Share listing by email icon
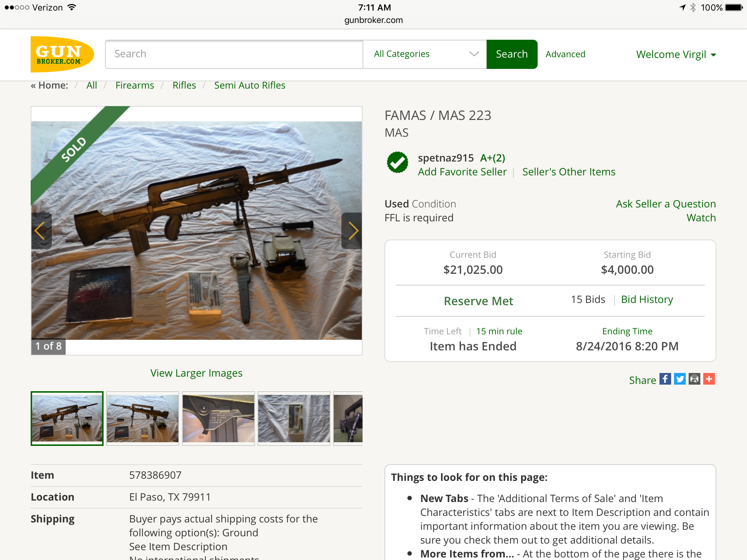Viewport: 747px width, 560px height. (x=694, y=379)
